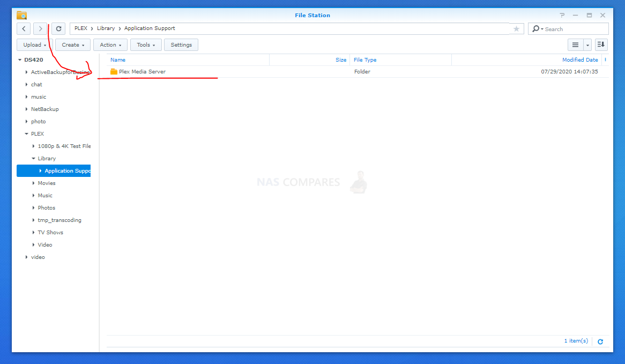Open the TV Shows folder in the tree

click(50, 233)
